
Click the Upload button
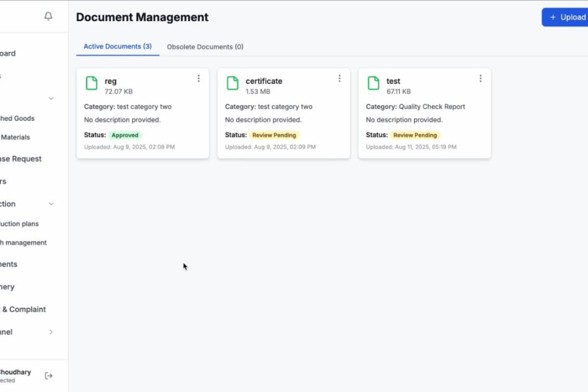(566, 17)
